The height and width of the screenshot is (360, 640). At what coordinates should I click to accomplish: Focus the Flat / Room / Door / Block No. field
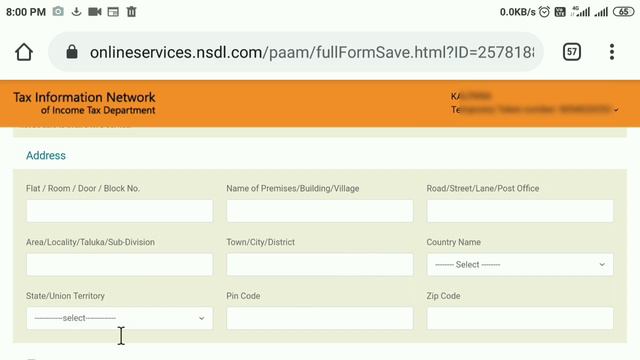pyautogui.click(x=119, y=211)
